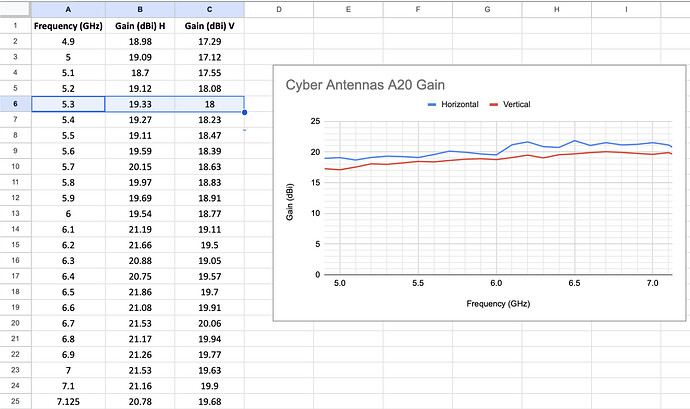Select row 25 header
The width and height of the screenshot is (690, 409).
[15, 401]
